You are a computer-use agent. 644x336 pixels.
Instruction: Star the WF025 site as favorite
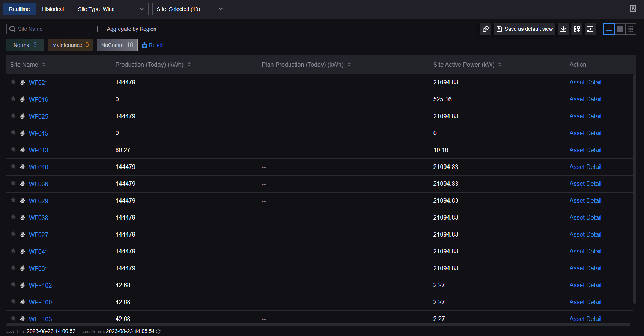(13, 116)
